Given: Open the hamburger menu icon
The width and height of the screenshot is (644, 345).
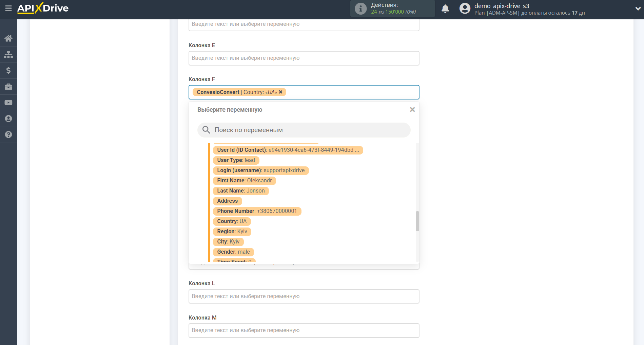Looking at the screenshot, I should point(8,8).
